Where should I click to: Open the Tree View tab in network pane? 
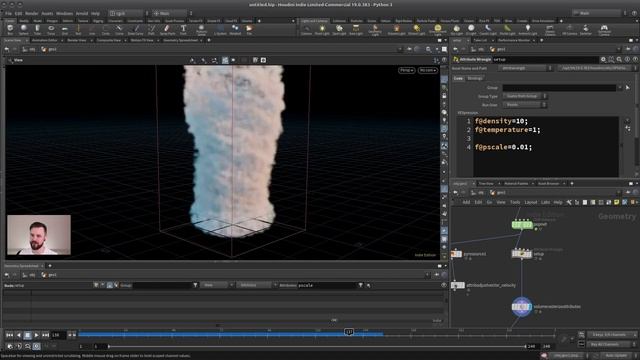pos(486,184)
